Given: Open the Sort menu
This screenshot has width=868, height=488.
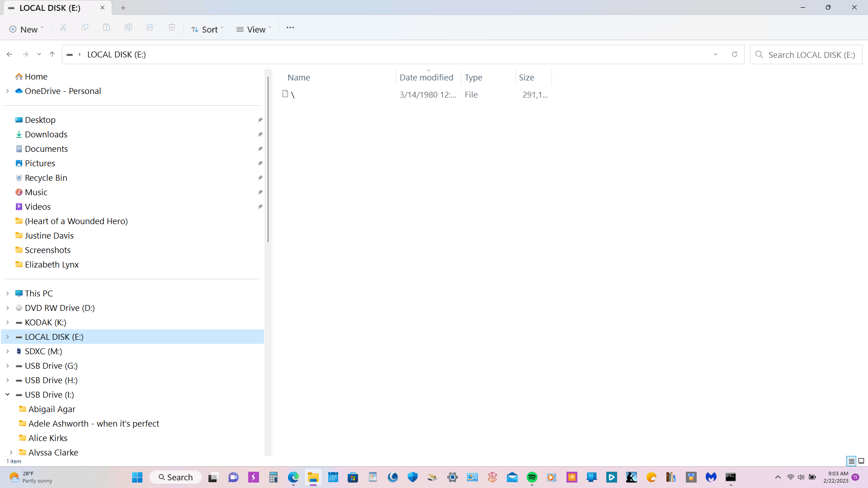Looking at the screenshot, I should 207,29.
